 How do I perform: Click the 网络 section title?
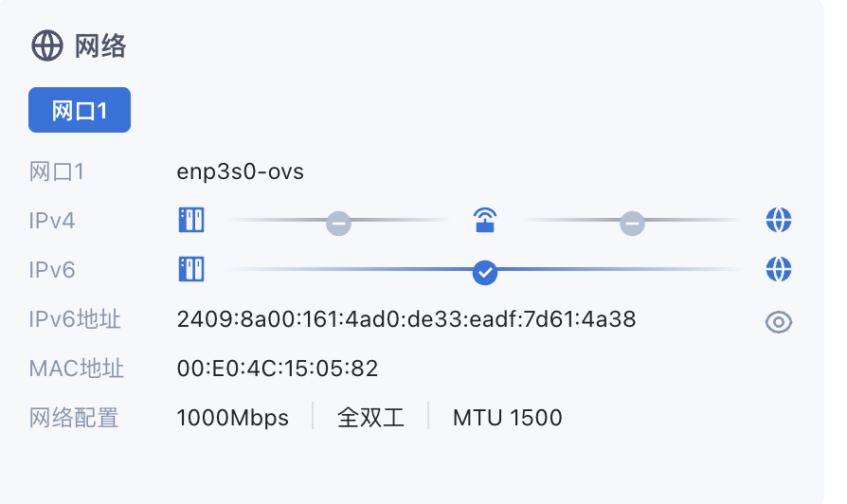click(x=100, y=45)
